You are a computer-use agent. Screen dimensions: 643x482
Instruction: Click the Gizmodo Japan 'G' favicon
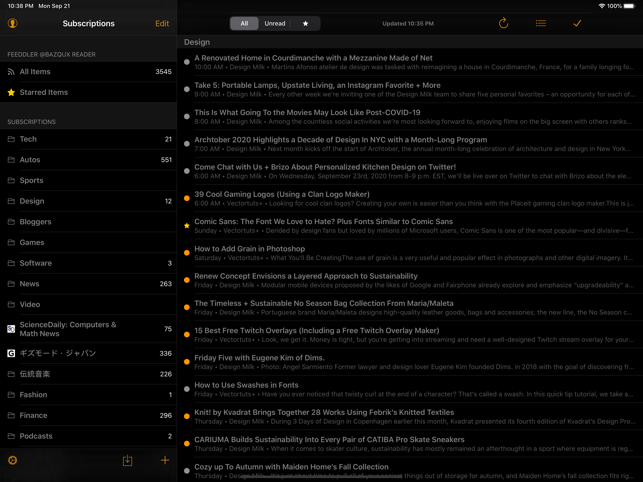click(x=11, y=353)
